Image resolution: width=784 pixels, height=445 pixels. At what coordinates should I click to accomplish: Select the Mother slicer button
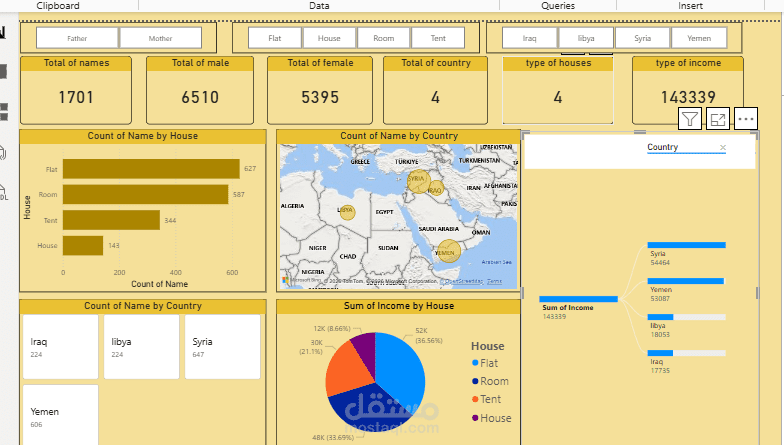[160, 38]
